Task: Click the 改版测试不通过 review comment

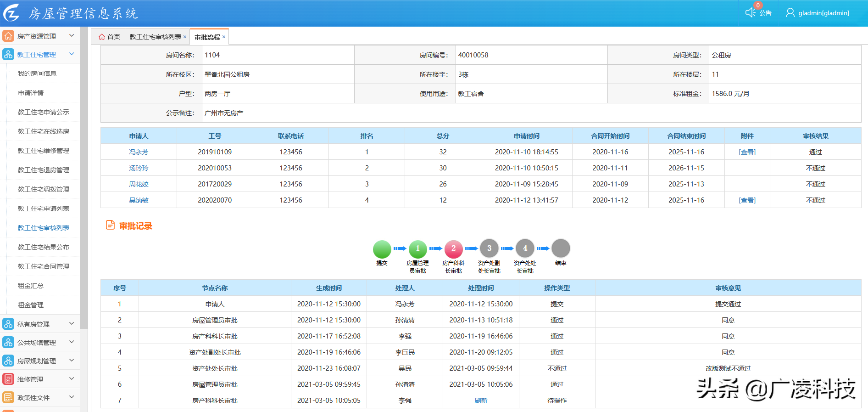Action: 728,368
